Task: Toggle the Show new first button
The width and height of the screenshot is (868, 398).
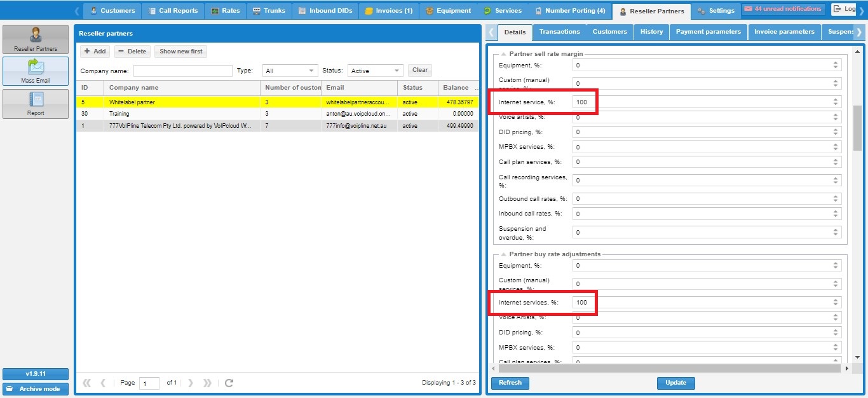Action: (180, 51)
